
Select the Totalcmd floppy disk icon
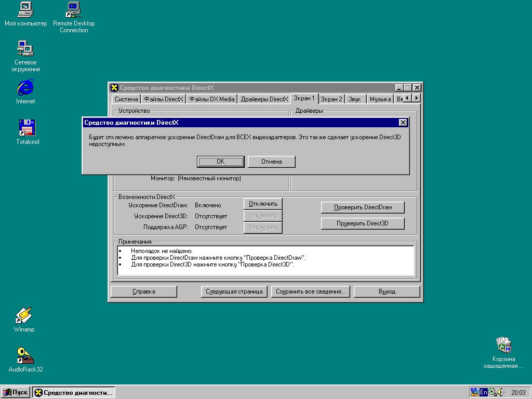tap(26, 128)
